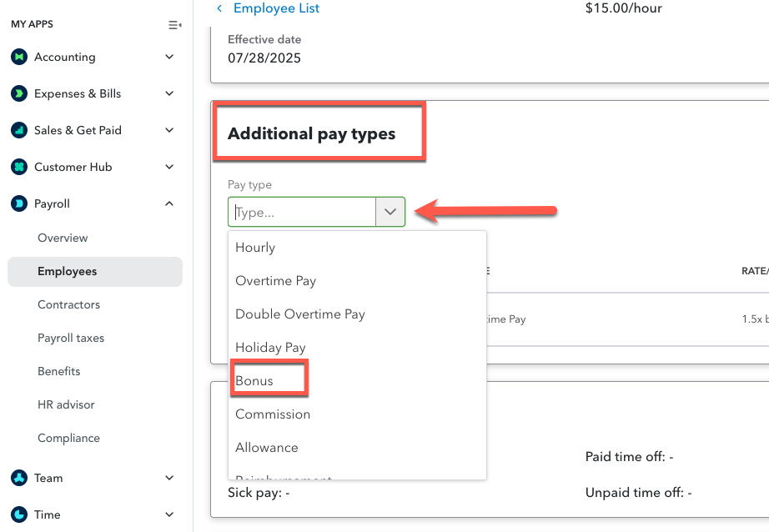Click the Expenses & Bills icon
769x532 pixels.
point(19,93)
